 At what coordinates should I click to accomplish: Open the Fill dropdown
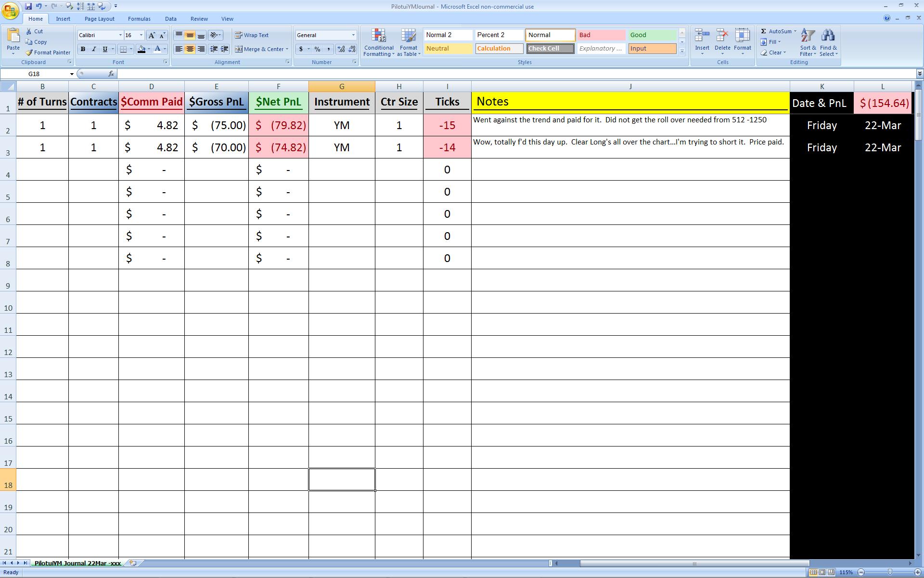pyautogui.click(x=770, y=42)
